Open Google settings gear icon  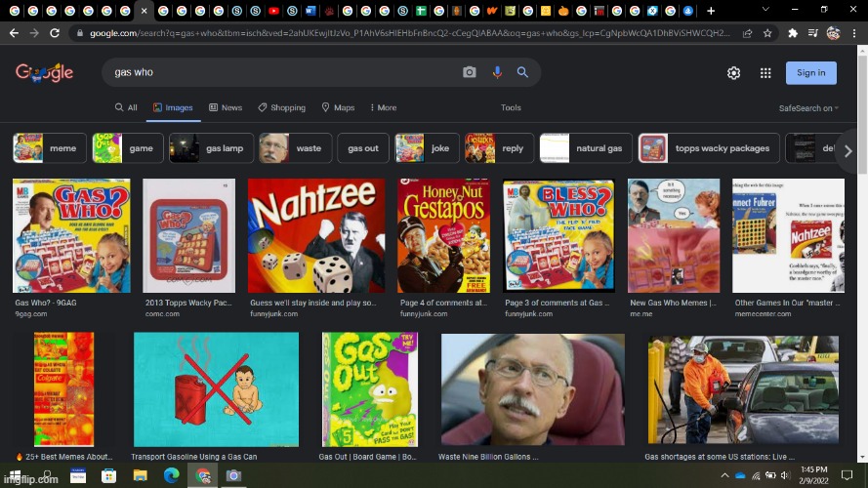coord(733,73)
